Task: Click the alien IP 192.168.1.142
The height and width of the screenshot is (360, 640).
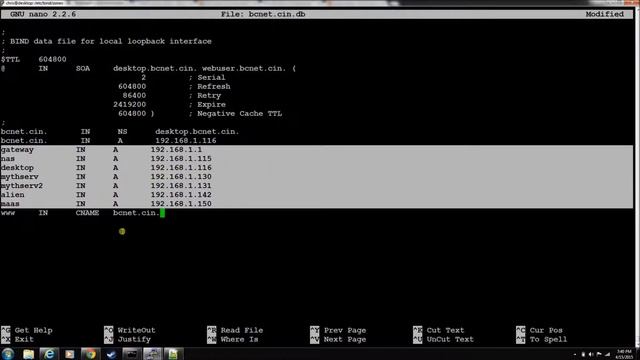Action: (x=181, y=195)
